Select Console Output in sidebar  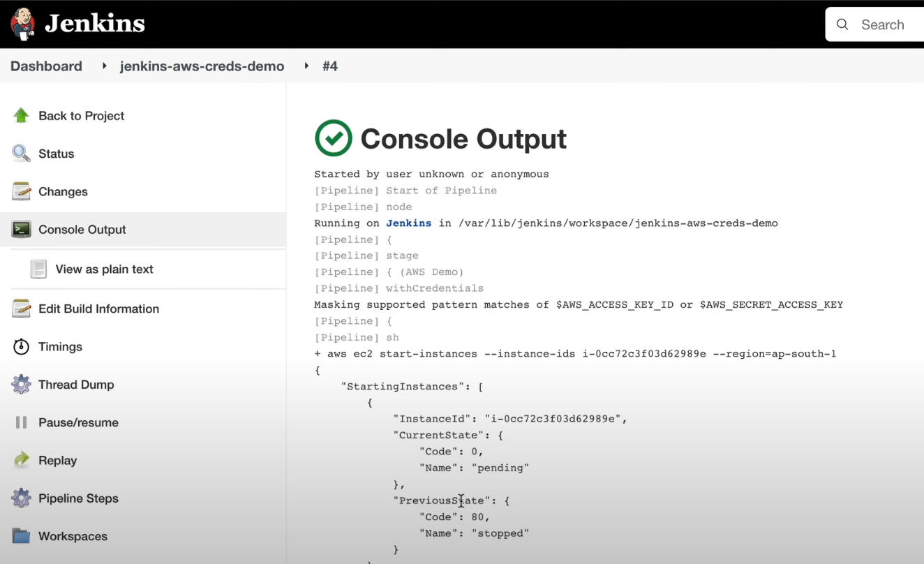pos(82,230)
